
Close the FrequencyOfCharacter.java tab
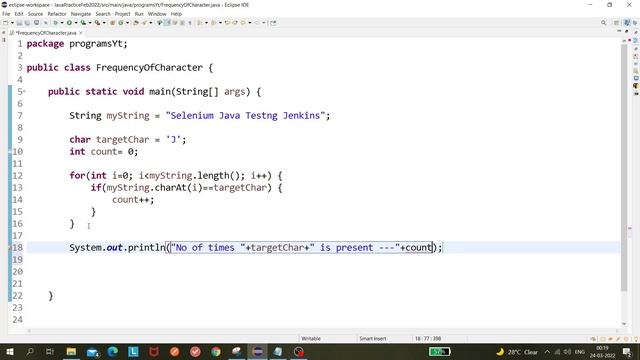pyautogui.click(x=81, y=33)
